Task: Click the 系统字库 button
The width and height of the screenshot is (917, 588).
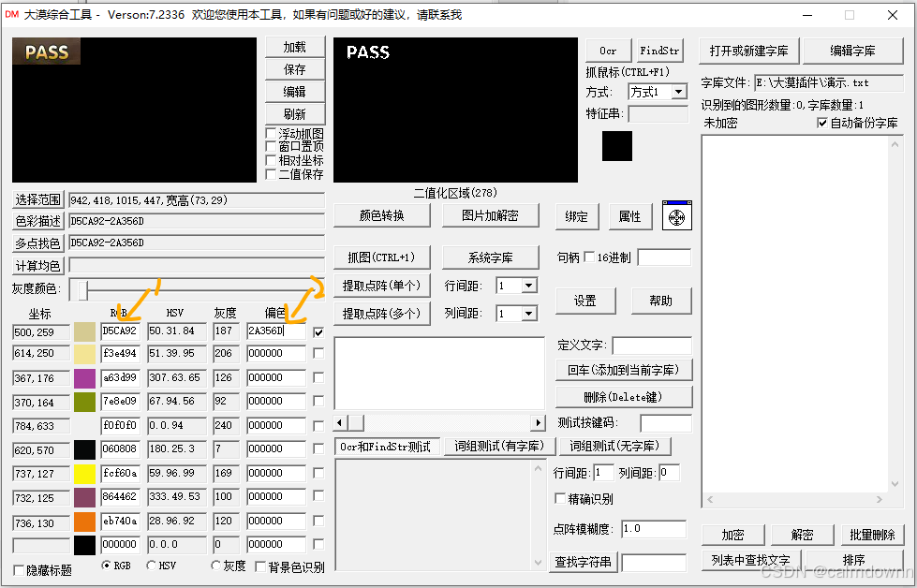Action: pos(490,257)
